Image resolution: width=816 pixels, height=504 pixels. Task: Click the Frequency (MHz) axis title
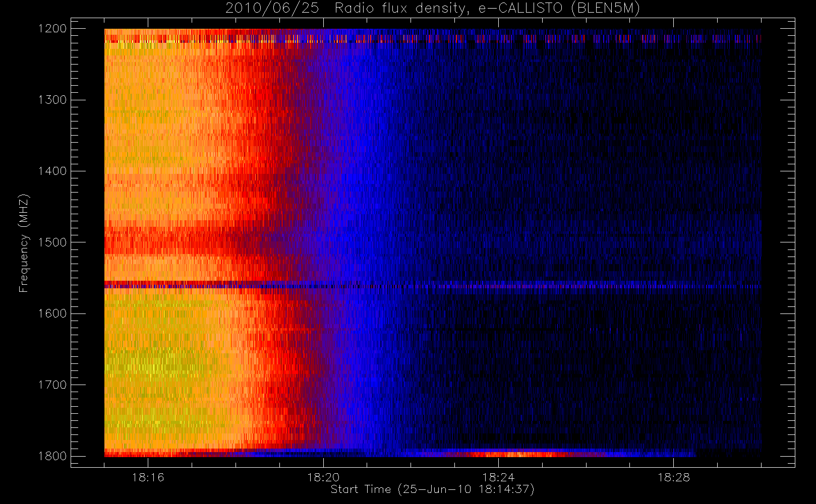[x=24, y=243]
